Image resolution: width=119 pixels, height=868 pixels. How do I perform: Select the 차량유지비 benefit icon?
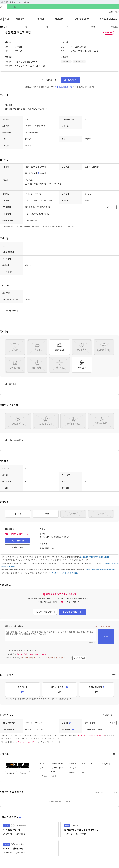pos(59,347)
